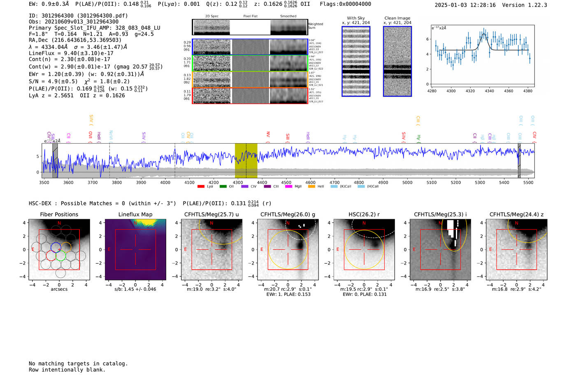Screen dimensions: 576x392
Task: Click the blue fiber circle in Fiber Positions
Action: 56,247
